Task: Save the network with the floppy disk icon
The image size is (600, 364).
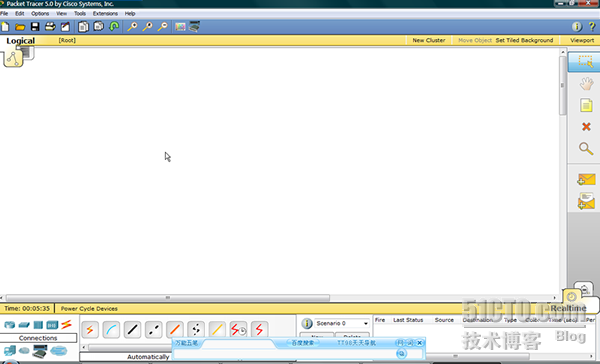Action: (35, 27)
